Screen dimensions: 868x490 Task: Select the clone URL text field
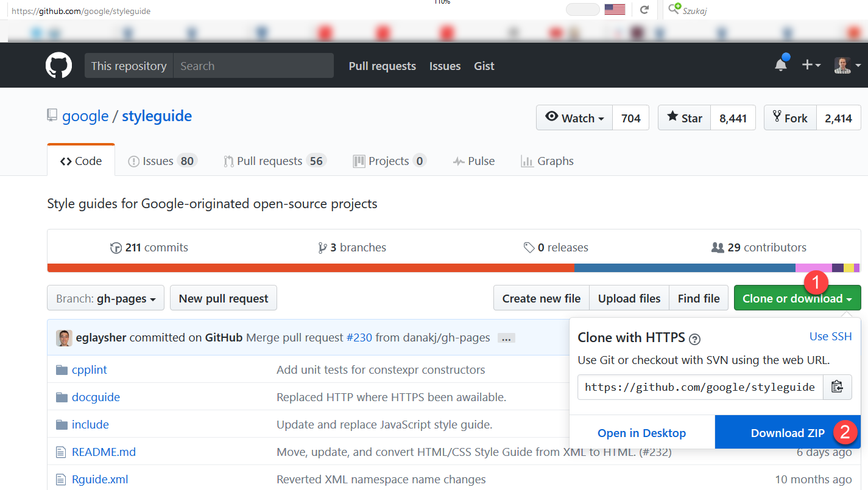click(x=700, y=387)
